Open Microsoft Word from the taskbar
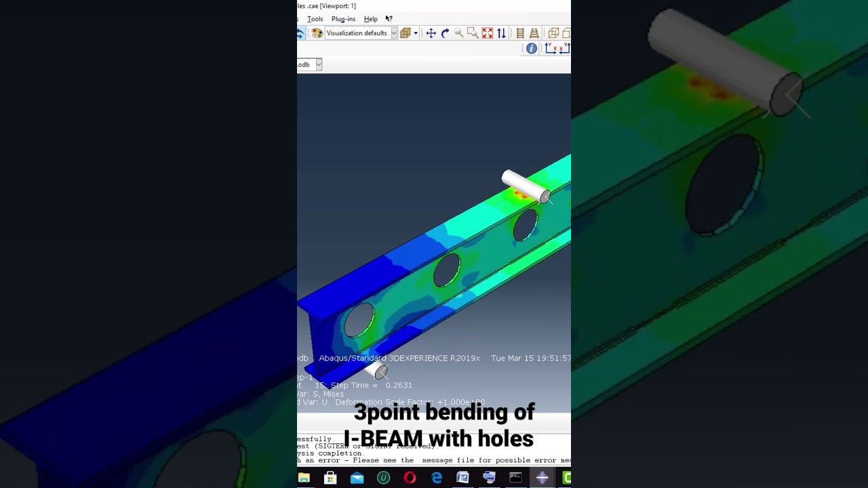This screenshot has width=868, height=488. [x=462, y=478]
